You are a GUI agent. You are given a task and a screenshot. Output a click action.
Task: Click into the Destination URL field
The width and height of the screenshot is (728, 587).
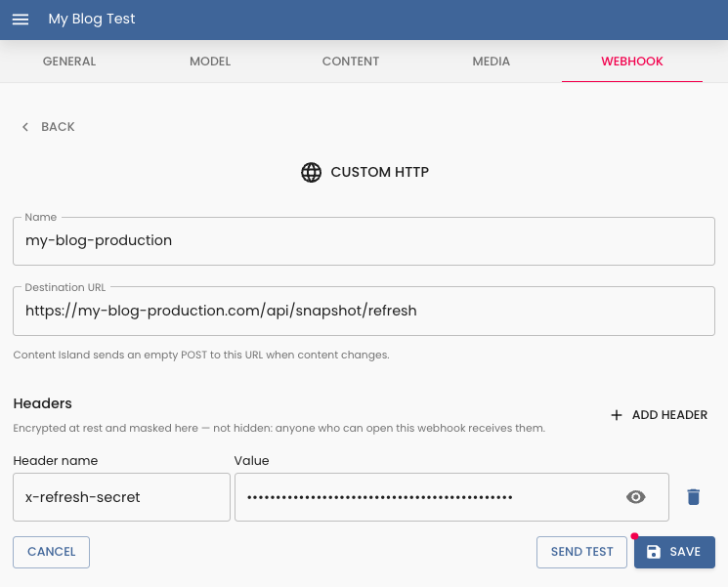[x=364, y=311]
